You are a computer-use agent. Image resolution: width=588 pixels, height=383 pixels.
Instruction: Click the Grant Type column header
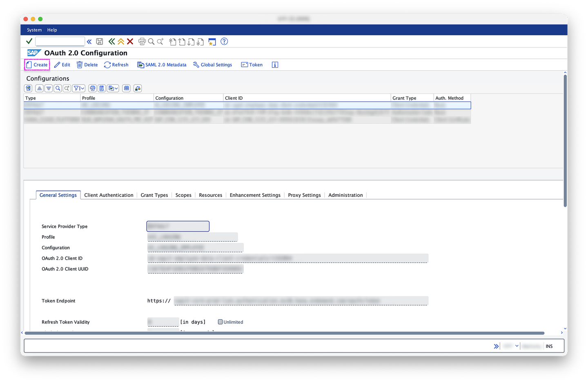(412, 98)
